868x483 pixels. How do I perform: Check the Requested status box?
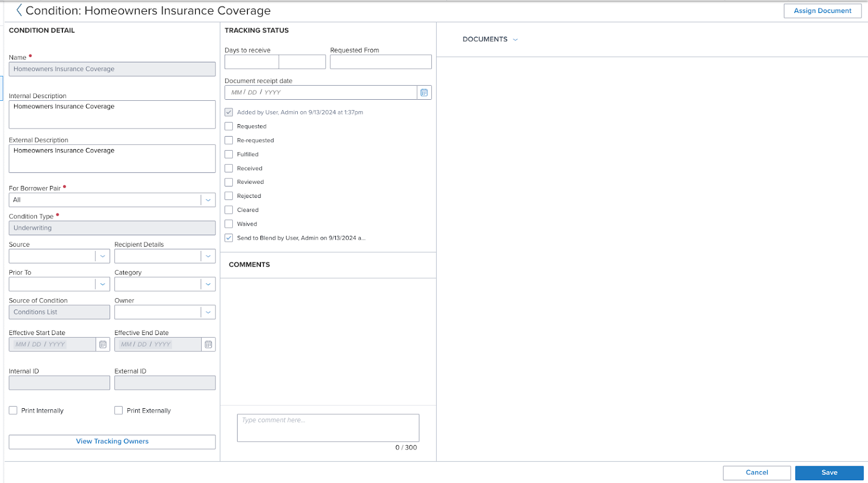pos(229,126)
